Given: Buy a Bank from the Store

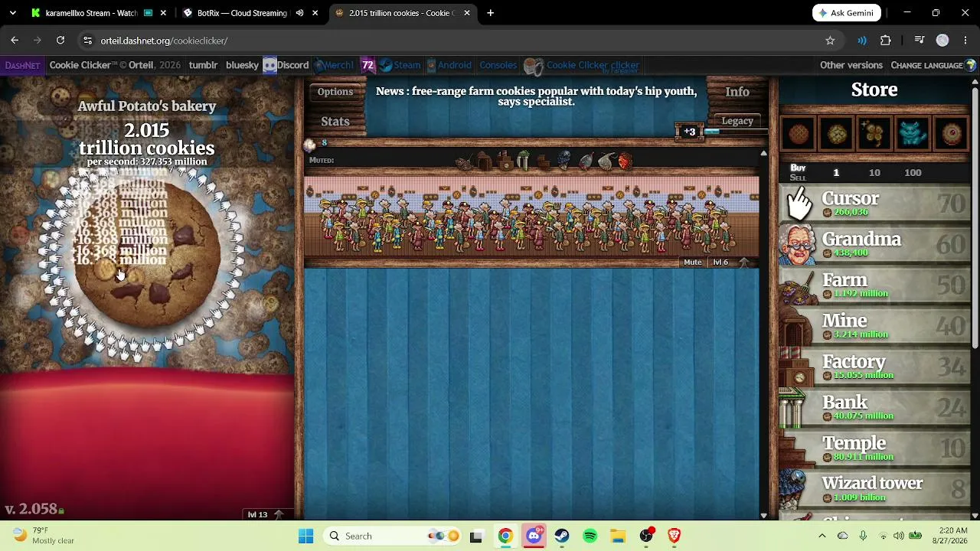Looking at the screenshot, I should tap(874, 407).
